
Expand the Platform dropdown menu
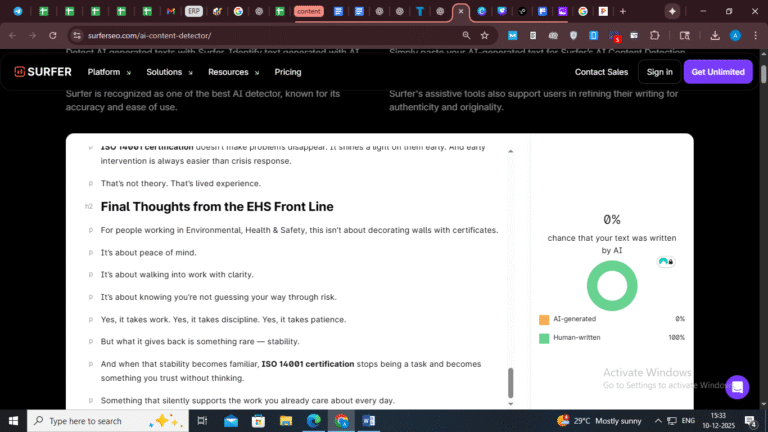(108, 72)
